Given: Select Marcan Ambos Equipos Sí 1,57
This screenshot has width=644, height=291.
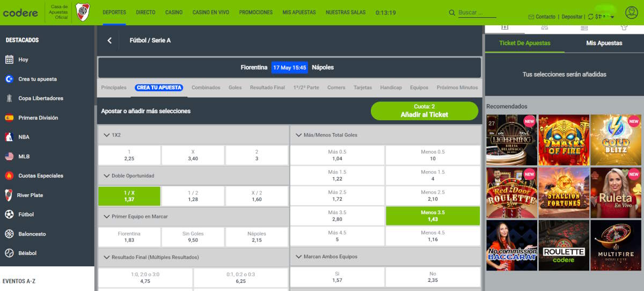Looking at the screenshot, I should click(337, 277).
